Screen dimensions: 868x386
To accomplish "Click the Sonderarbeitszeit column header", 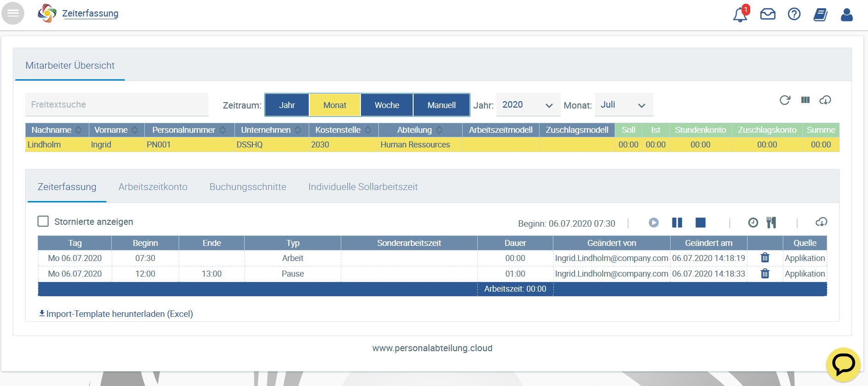I will pos(409,243).
